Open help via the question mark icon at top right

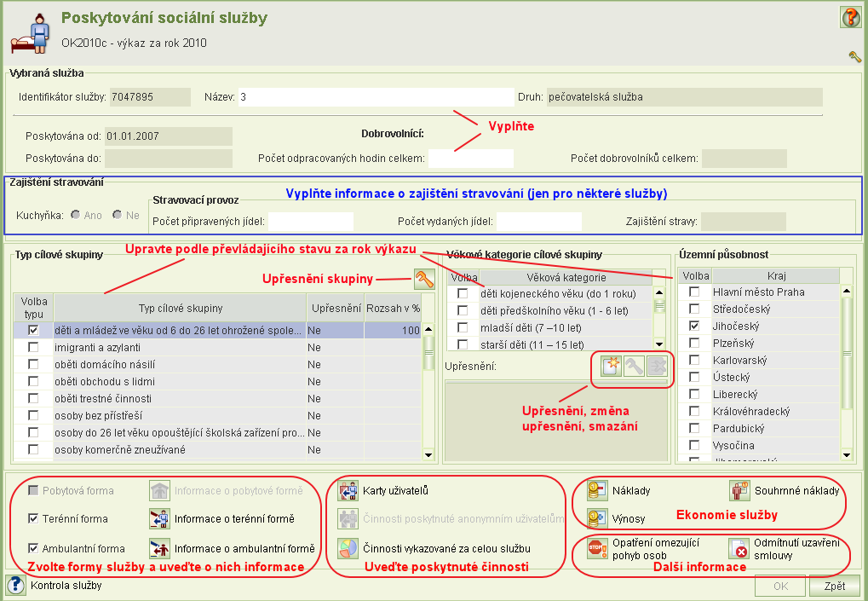pyautogui.click(x=850, y=17)
